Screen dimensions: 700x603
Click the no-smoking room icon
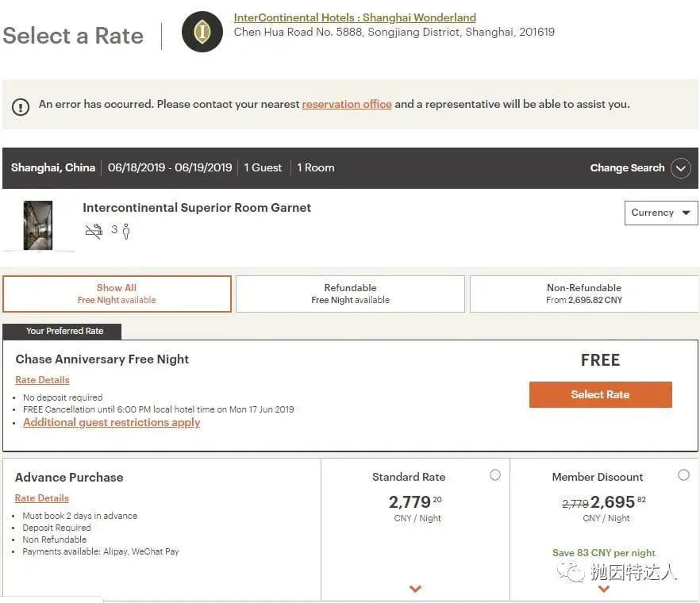[x=94, y=231]
